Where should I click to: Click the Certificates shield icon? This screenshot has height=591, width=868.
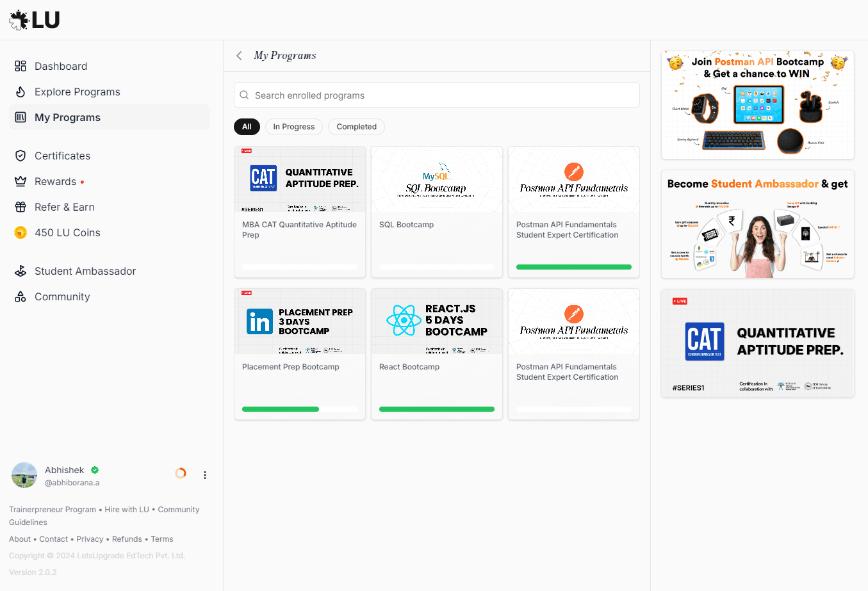pyautogui.click(x=20, y=156)
